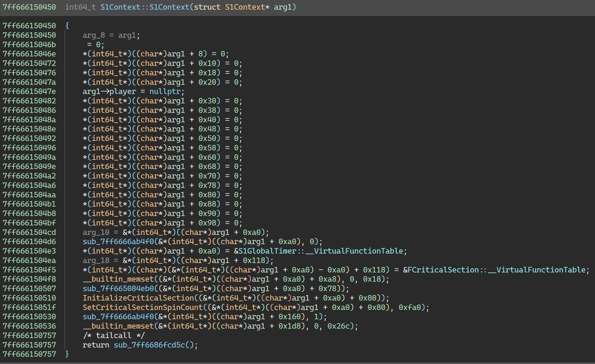Click address 7ff66615046b in left column

(x=29, y=45)
